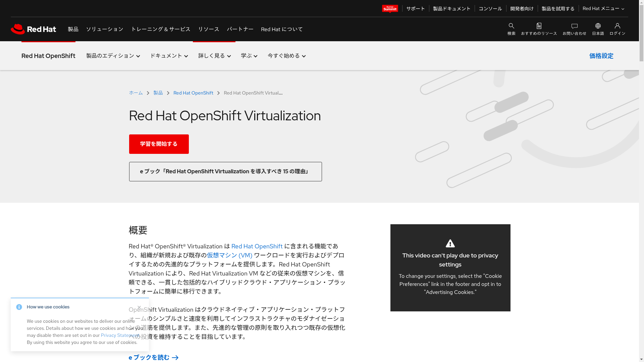Open トレーニング＆サービス main menu
Screen dimensions: 644x362
point(161,29)
